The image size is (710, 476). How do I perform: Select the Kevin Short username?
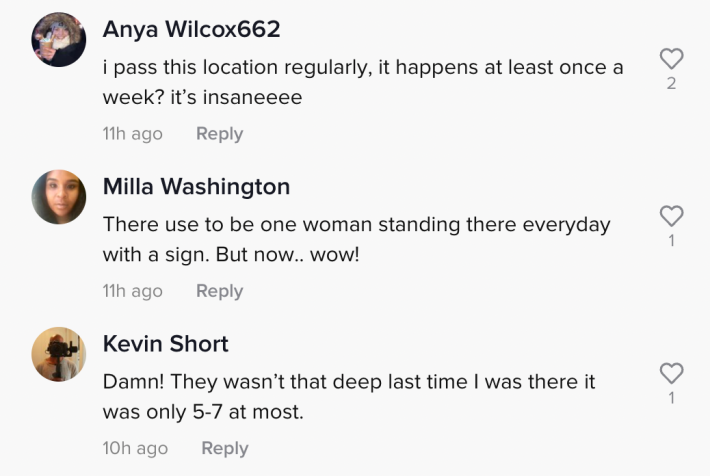coord(165,344)
